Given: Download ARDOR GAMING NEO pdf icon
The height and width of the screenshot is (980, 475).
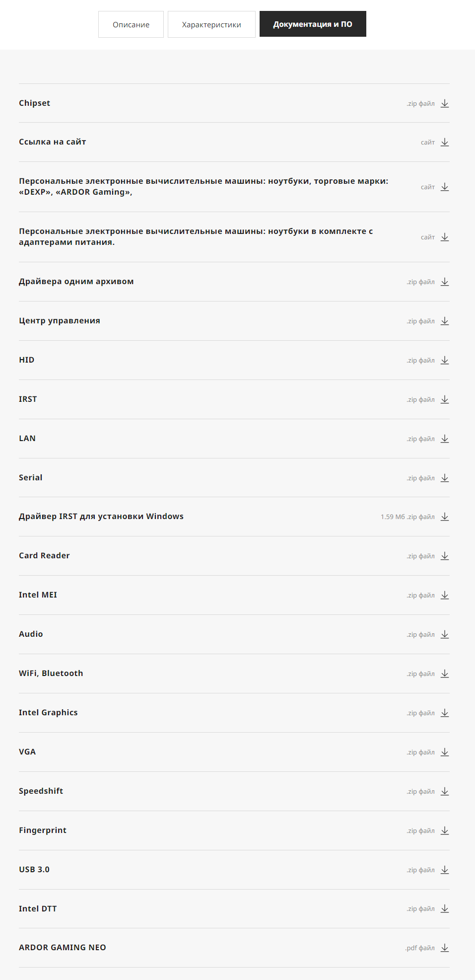Looking at the screenshot, I should [x=445, y=948].
